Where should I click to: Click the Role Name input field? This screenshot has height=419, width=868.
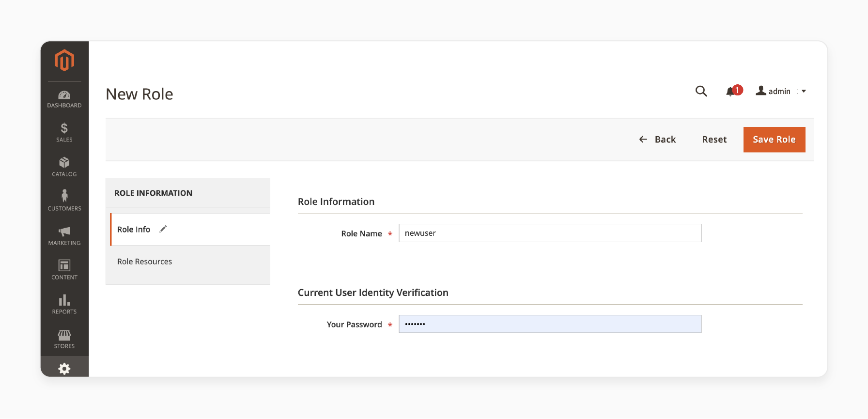pos(550,233)
